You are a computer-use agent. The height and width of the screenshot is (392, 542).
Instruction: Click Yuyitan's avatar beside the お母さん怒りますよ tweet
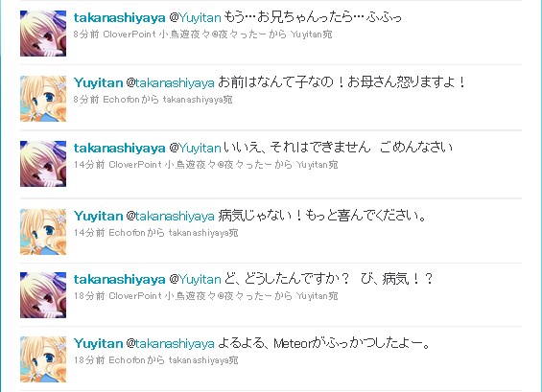43,99
